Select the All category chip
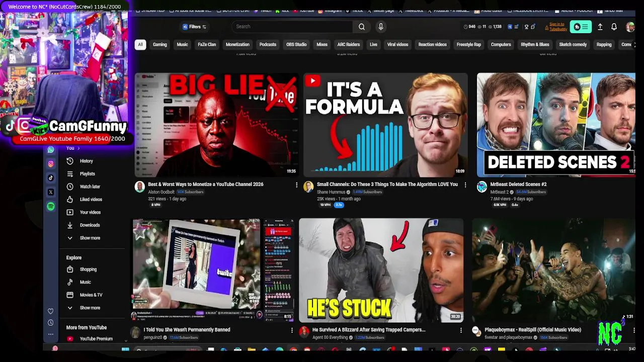The image size is (644, 362). coord(140,45)
